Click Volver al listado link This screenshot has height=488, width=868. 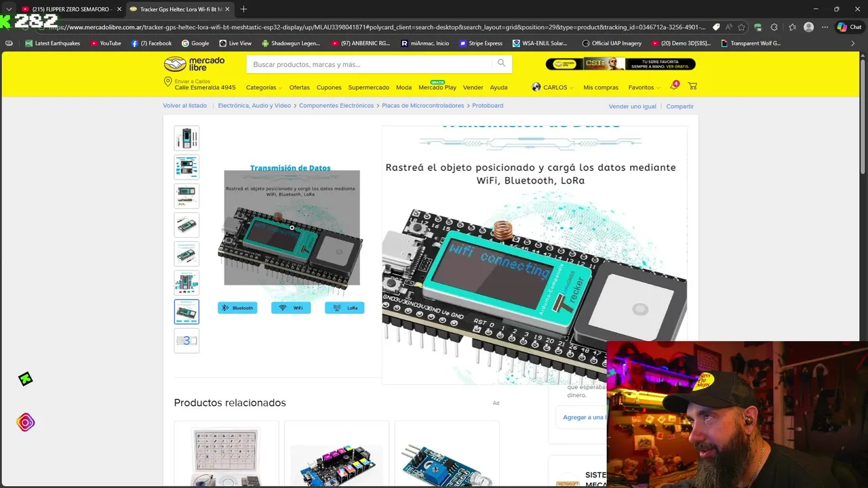(184, 106)
